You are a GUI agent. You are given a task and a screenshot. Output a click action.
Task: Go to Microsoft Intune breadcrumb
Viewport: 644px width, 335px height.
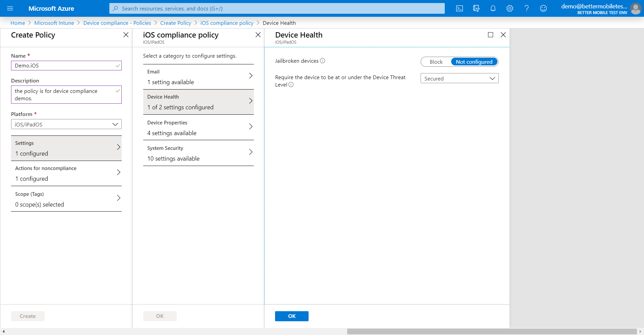coord(54,23)
